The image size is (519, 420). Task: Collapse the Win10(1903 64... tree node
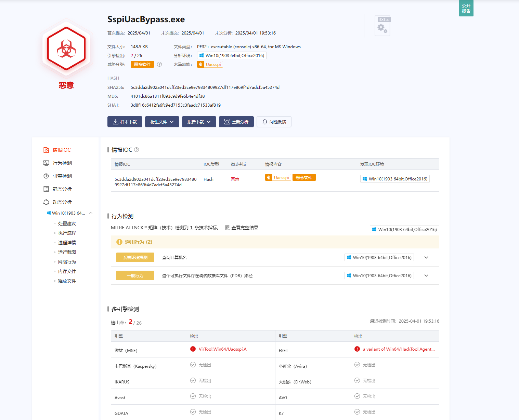[x=91, y=213]
